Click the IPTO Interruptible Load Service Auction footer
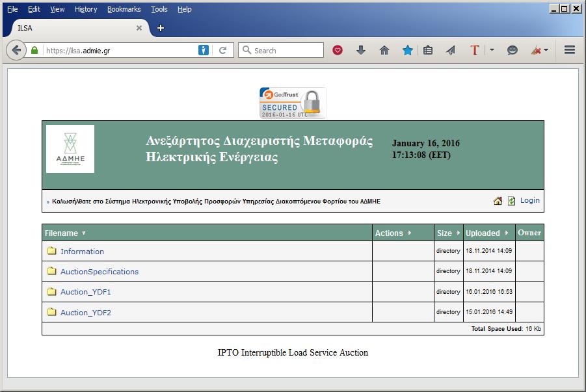The width and height of the screenshot is (586, 392). tap(293, 352)
